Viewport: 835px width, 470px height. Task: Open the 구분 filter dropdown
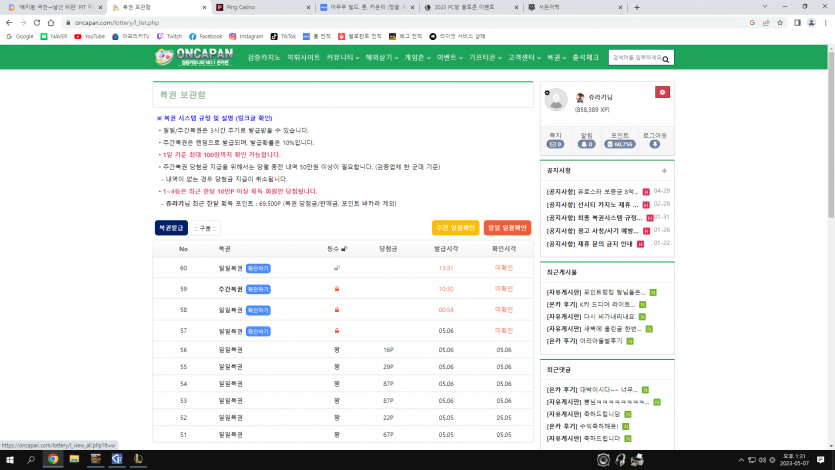pos(206,228)
